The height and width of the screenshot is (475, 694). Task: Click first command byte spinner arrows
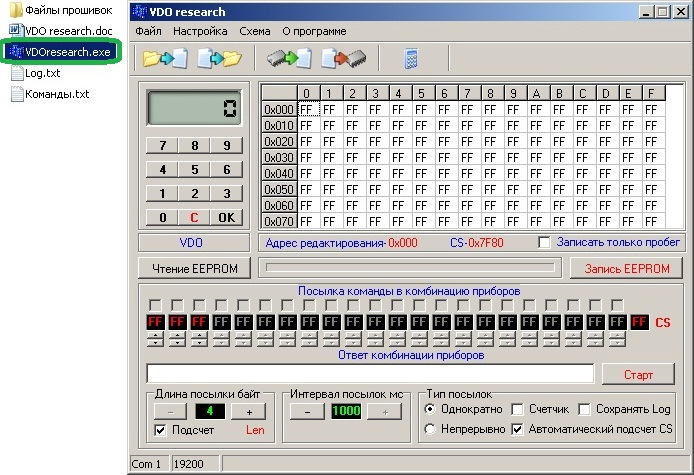pos(155,339)
